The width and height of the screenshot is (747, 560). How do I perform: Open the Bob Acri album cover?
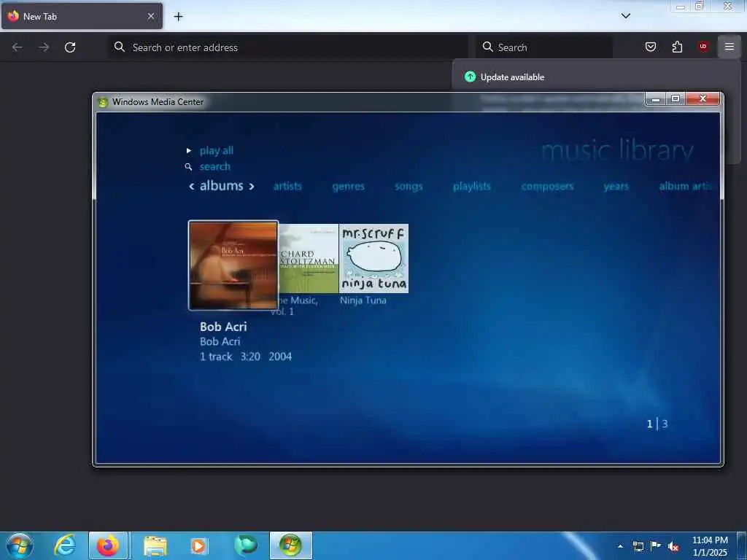tap(233, 265)
